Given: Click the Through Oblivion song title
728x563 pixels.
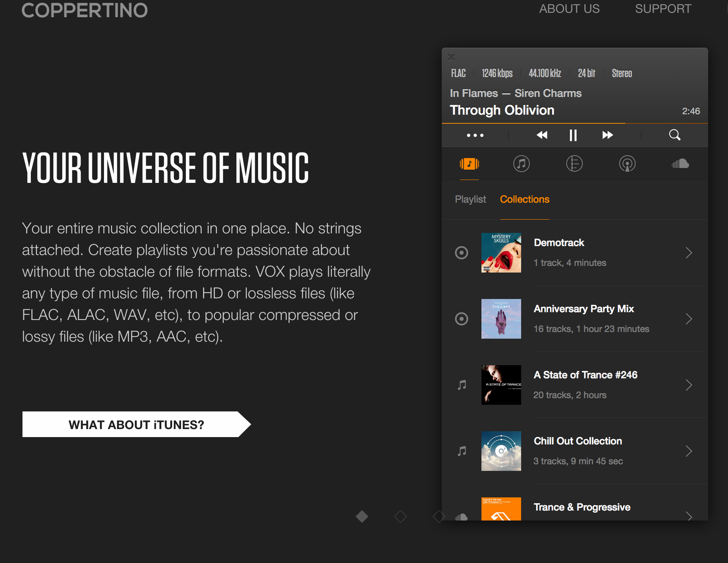Looking at the screenshot, I should point(502,110).
